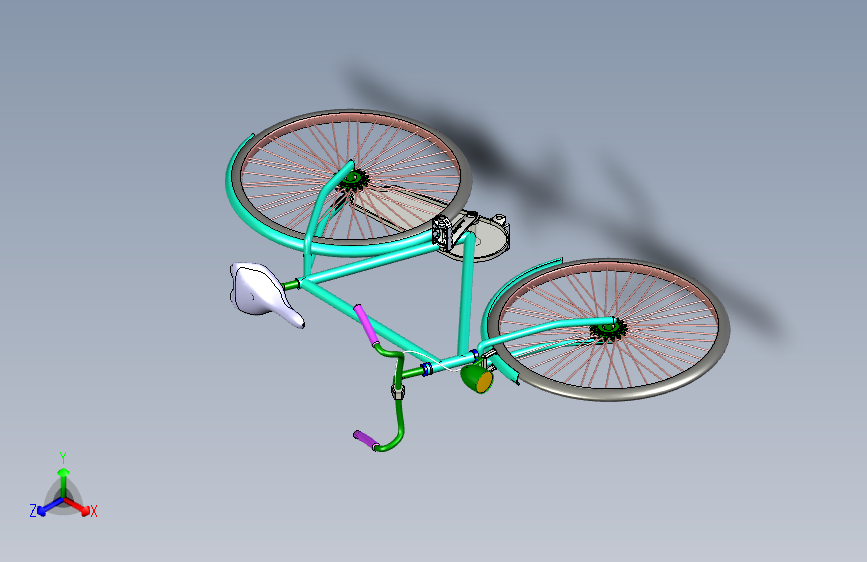This screenshot has height=562, width=867.
Task: Click the red X axis of the triad
Action: 79,506
